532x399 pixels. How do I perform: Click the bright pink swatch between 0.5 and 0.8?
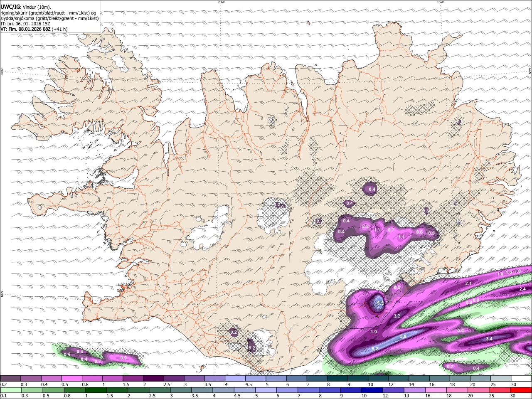point(71,378)
